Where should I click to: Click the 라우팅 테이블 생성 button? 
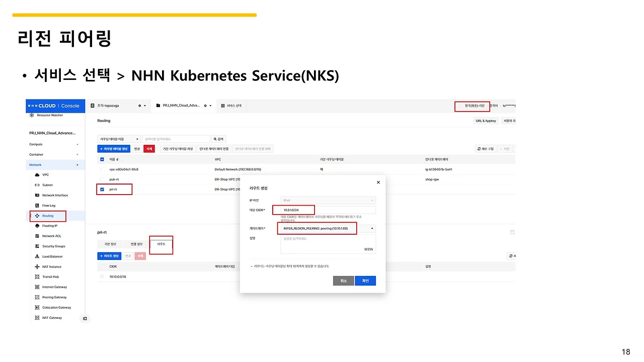point(114,149)
